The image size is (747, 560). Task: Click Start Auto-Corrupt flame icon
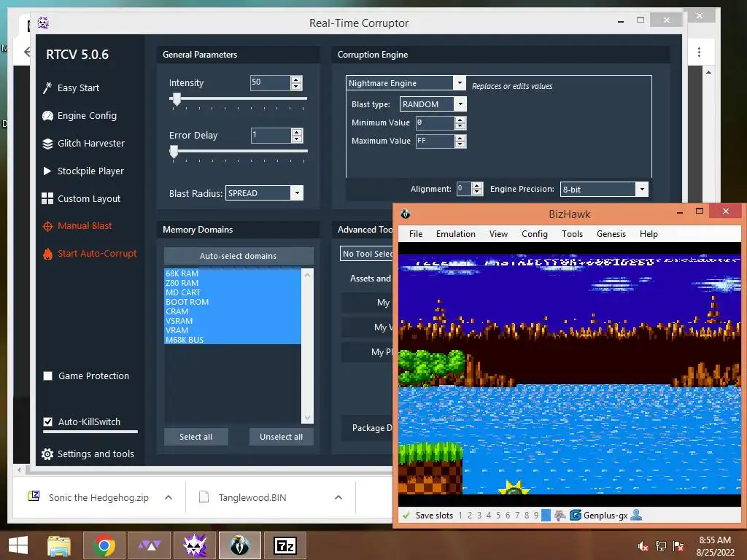[x=47, y=254]
